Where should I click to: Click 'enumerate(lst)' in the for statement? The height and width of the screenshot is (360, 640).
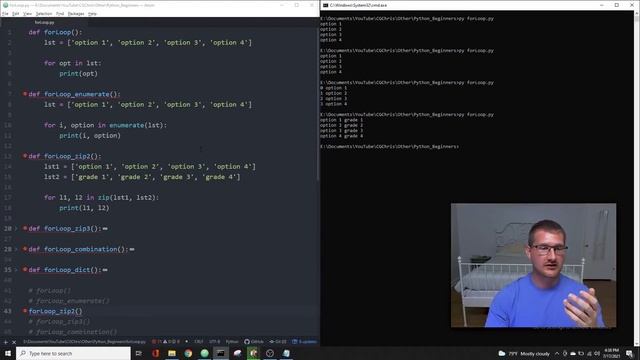(x=137, y=125)
